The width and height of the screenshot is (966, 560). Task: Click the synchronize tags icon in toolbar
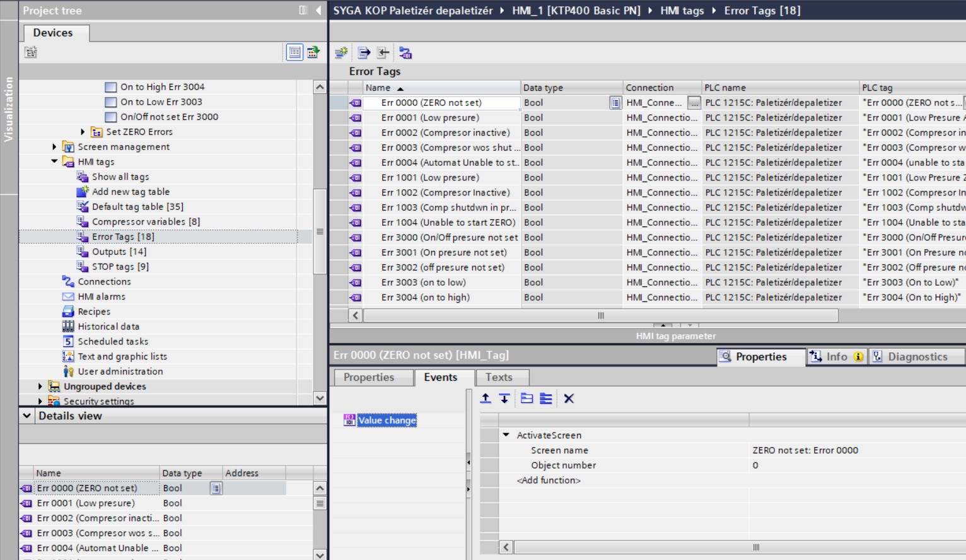click(405, 53)
